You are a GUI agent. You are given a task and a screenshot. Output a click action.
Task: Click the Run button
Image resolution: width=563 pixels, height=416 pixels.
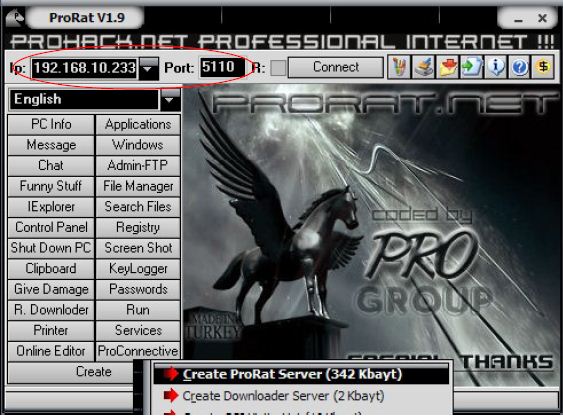tap(138, 310)
